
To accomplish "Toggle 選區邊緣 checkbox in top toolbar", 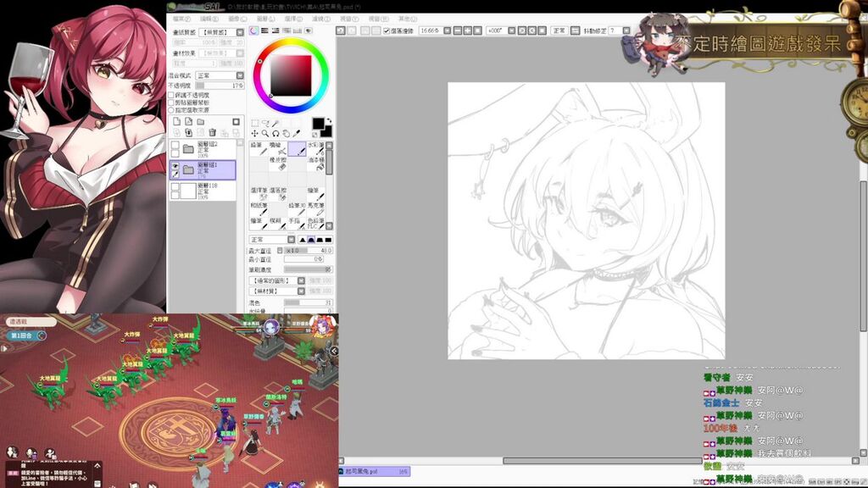I will 387,31.
